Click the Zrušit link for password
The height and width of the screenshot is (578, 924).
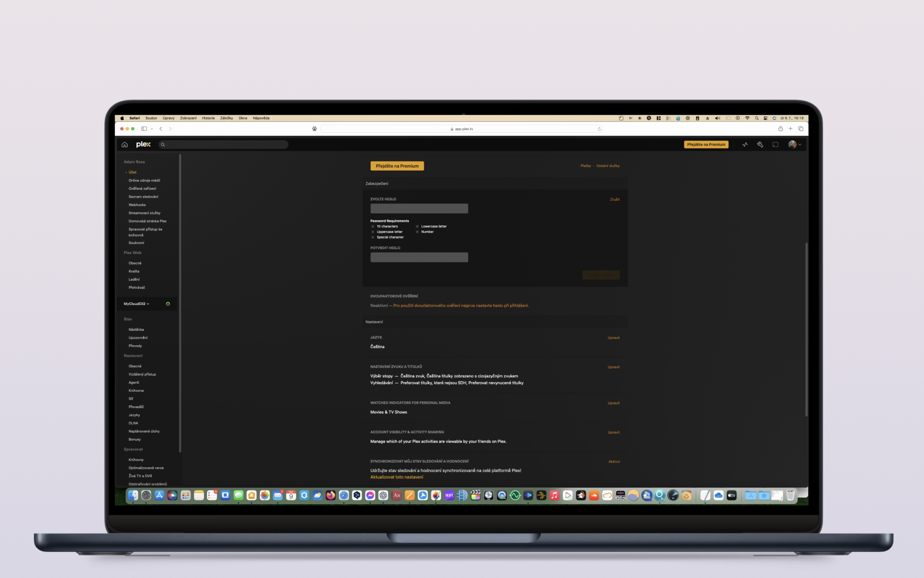614,199
